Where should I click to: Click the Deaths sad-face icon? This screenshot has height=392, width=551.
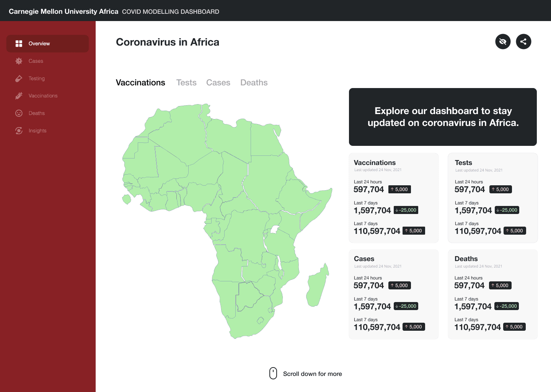tap(19, 113)
